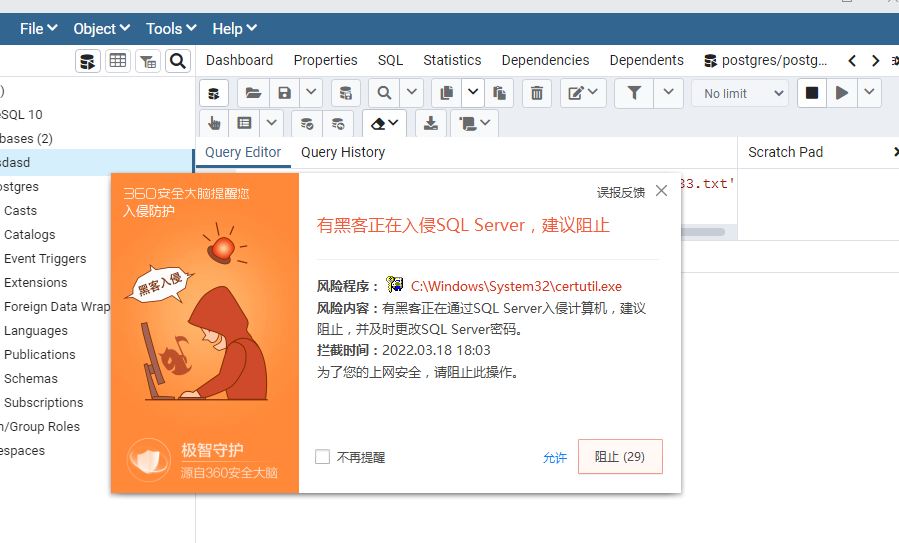Click the Paste icon in query toolbar
The width and height of the screenshot is (899, 543).
pos(499,93)
